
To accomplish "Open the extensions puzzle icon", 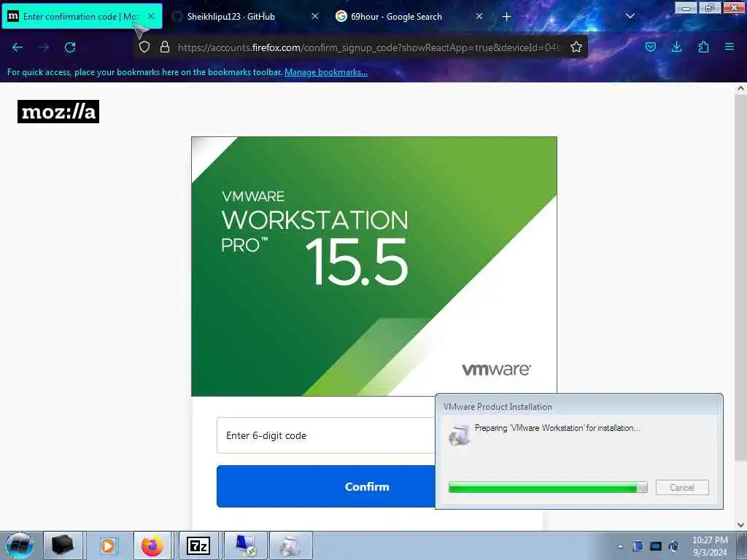I will (x=703, y=47).
